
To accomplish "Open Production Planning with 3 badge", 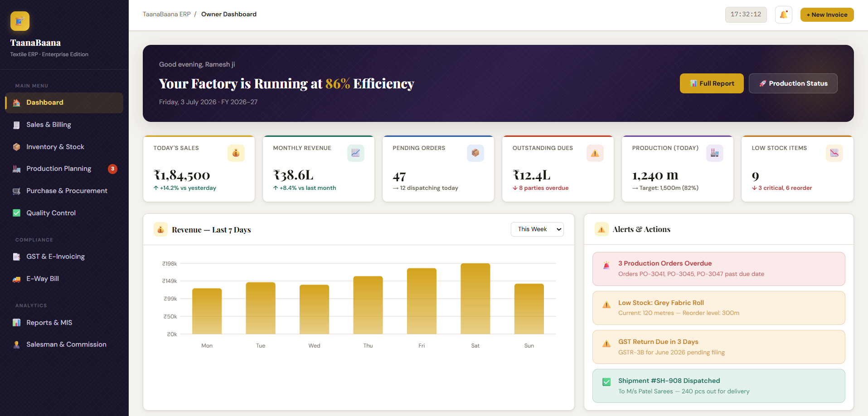I will 64,169.
